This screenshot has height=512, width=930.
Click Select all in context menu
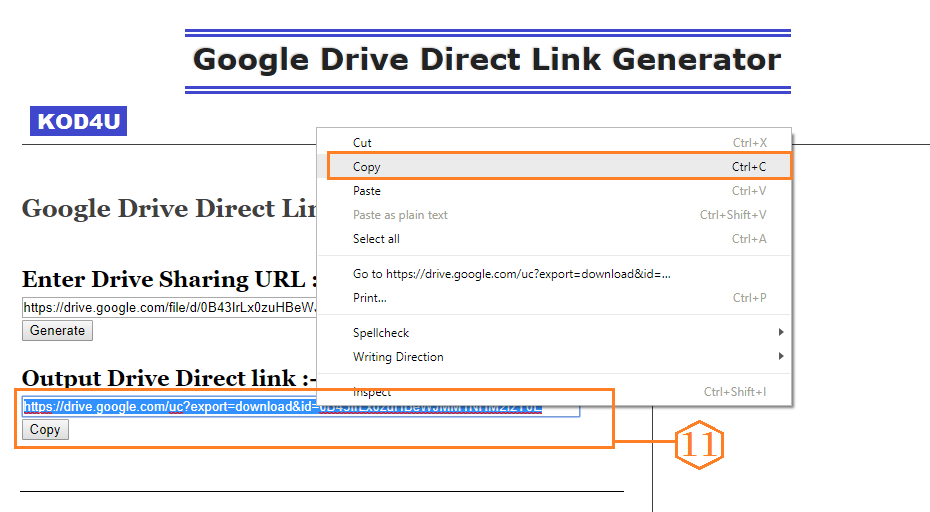(554, 238)
